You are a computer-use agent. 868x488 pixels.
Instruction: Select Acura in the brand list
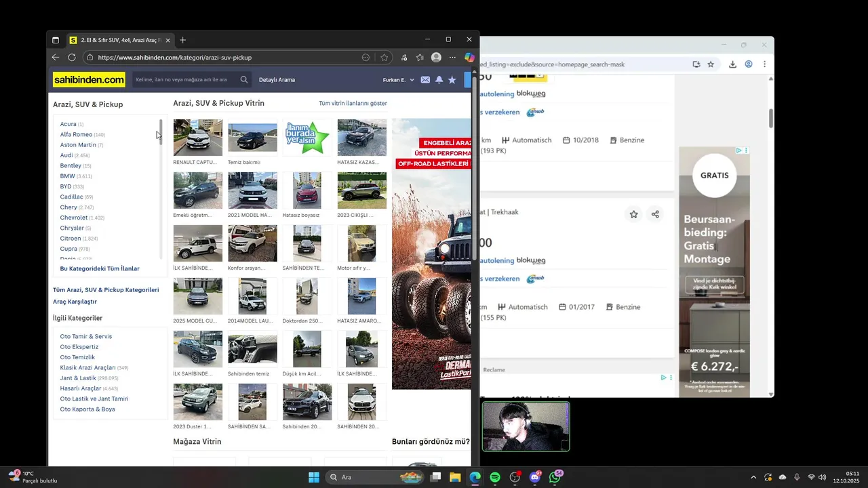pos(68,124)
